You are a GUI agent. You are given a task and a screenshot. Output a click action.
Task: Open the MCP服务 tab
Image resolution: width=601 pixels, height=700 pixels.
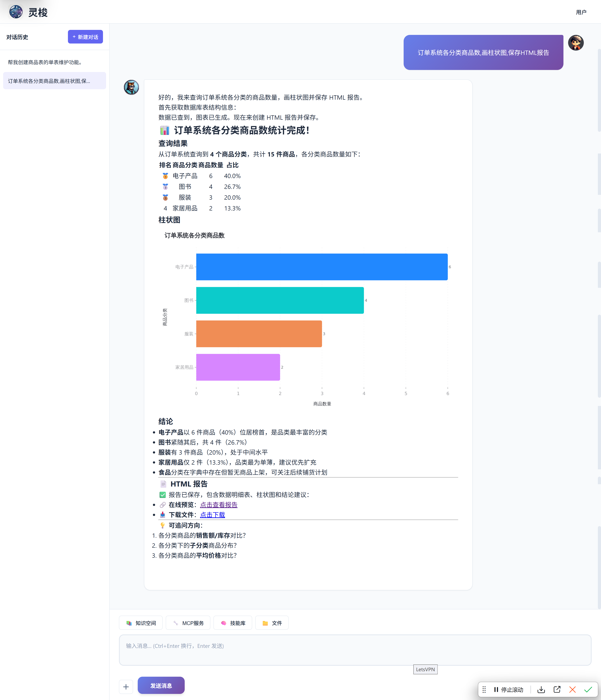[188, 623]
